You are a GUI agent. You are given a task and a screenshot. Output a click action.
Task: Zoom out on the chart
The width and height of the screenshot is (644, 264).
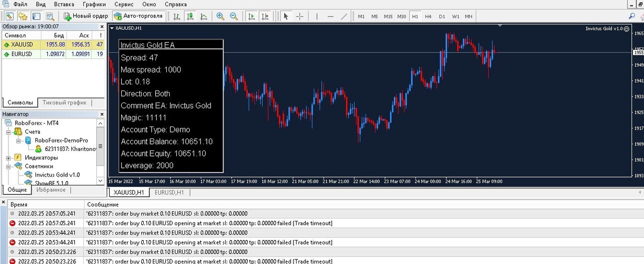[x=234, y=16]
